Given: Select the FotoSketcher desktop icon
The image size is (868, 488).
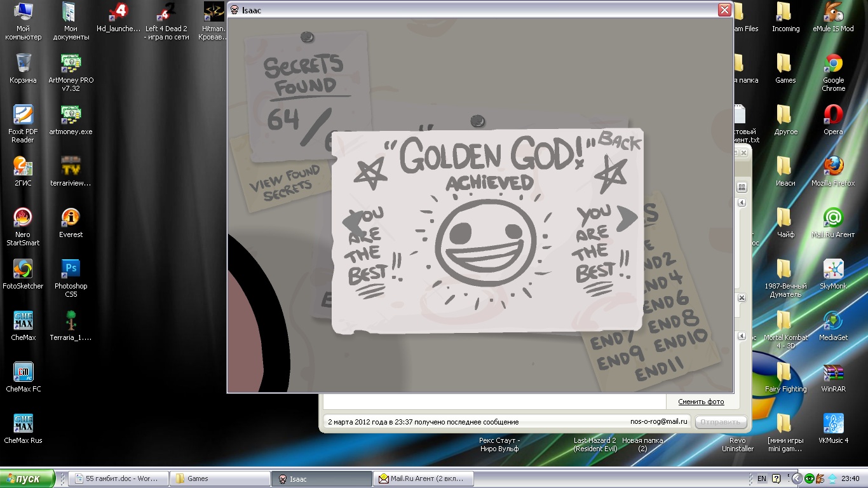Looking at the screenshot, I should [x=24, y=274].
